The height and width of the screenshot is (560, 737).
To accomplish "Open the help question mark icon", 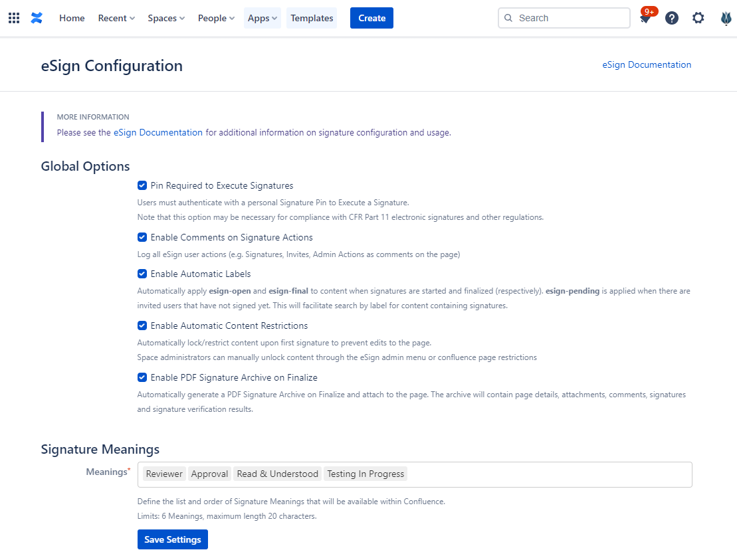I will [672, 18].
